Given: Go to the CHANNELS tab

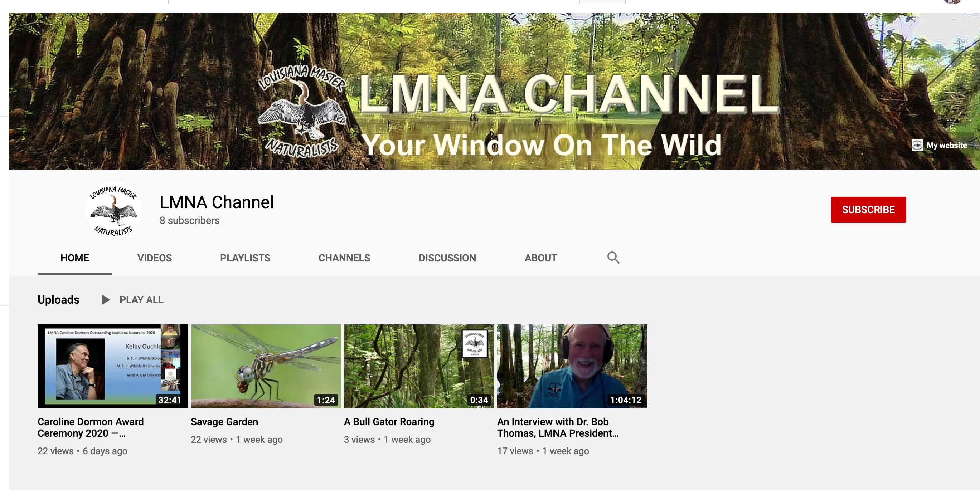Looking at the screenshot, I should click(344, 258).
